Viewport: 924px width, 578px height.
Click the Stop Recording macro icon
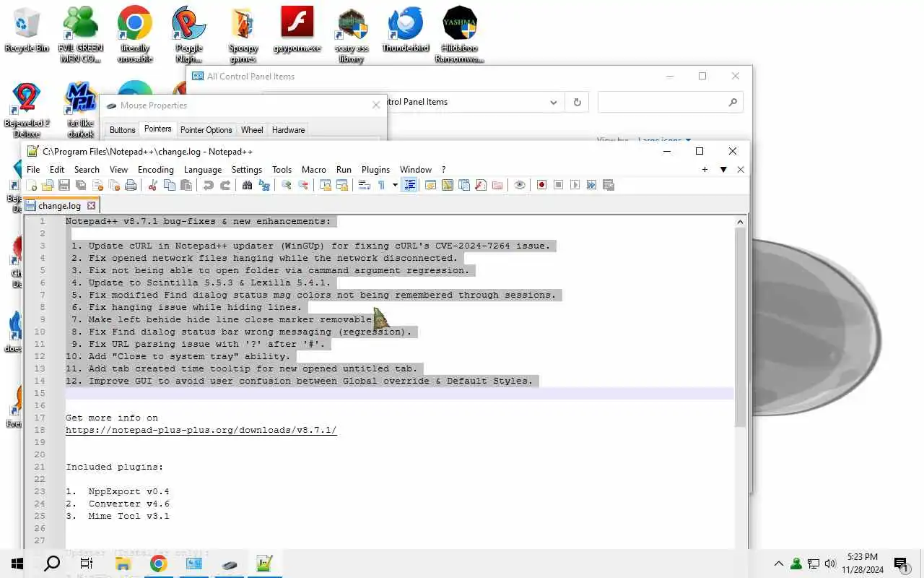tap(558, 185)
